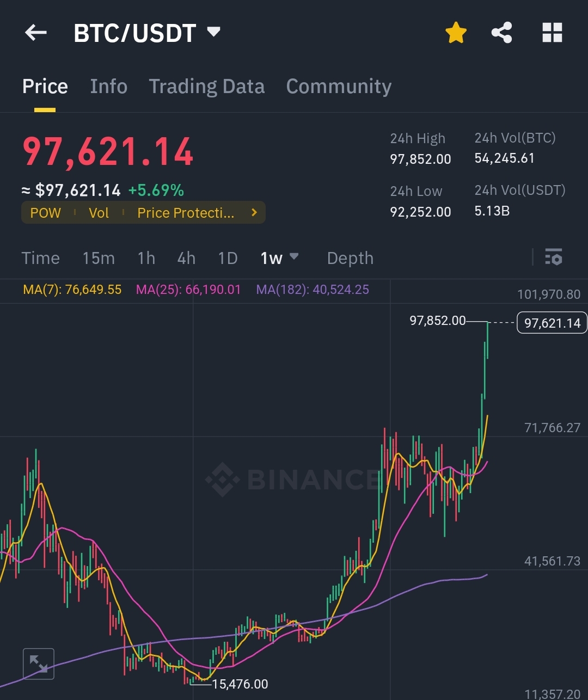Tap the 24h High value 97,852.00
The width and height of the screenshot is (588, 700).
420,159
